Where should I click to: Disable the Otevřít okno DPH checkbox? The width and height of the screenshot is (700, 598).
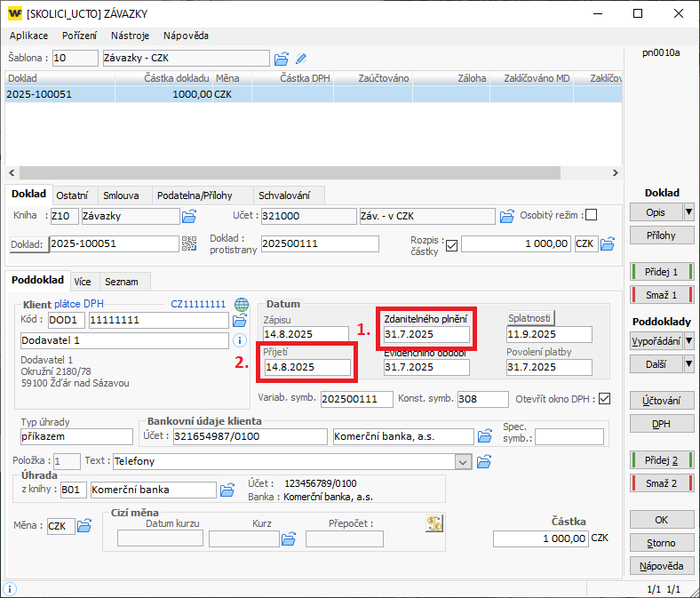(x=605, y=398)
